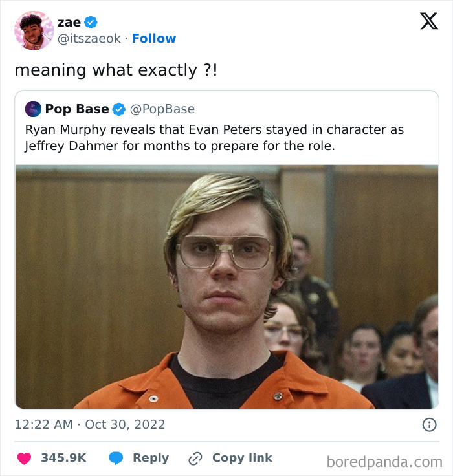The width and height of the screenshot is (453, 476).
Task: Click the zae display name
Action: pos(69,23)
